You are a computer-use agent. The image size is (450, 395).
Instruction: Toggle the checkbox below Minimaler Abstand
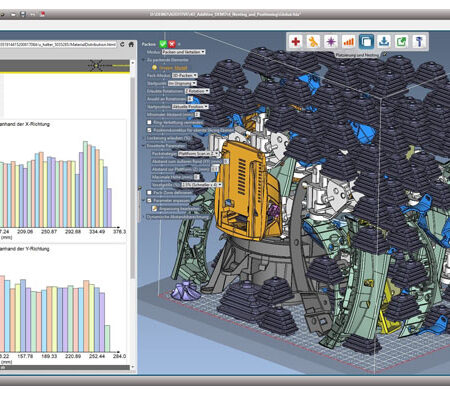click(149, 122)
